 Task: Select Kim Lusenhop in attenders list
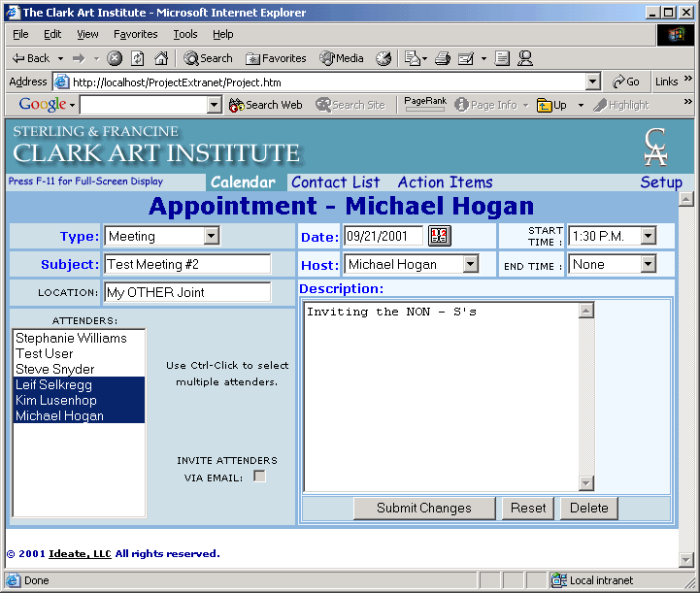[79, 400]
